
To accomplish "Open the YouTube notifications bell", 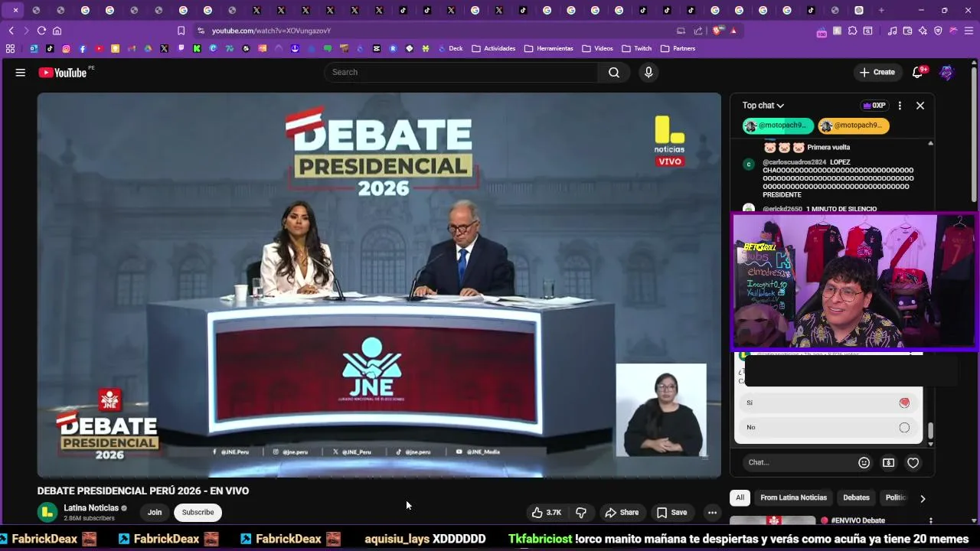I will (x=917, y=73).
